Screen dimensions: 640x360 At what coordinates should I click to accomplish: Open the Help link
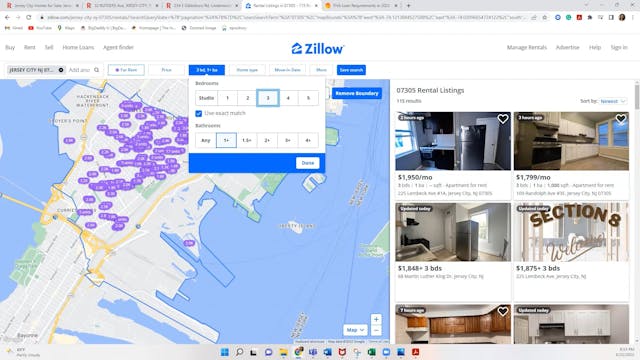[x=595, y=47]
